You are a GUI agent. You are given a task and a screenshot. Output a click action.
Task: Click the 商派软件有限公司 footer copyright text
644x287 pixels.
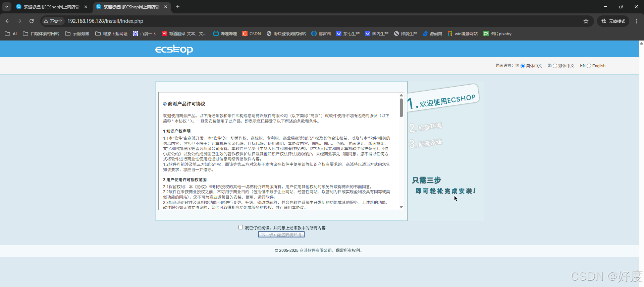pos(316,250)
